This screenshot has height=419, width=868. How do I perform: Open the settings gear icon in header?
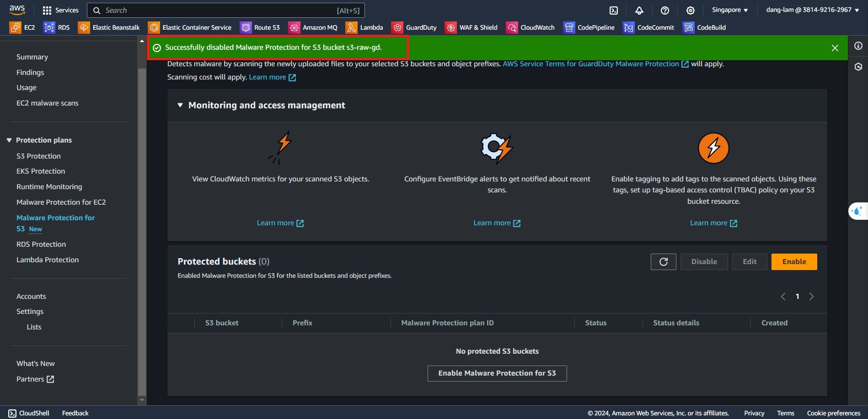tap(691, 10)
